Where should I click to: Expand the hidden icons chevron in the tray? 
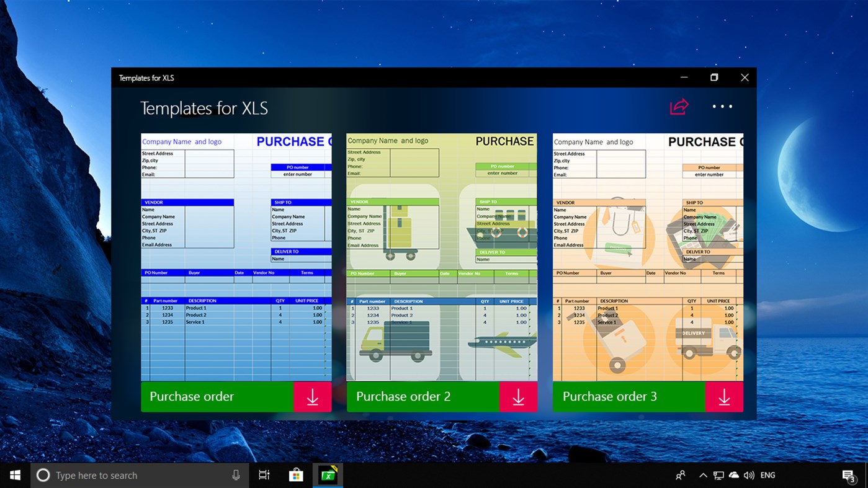(703, 475)
